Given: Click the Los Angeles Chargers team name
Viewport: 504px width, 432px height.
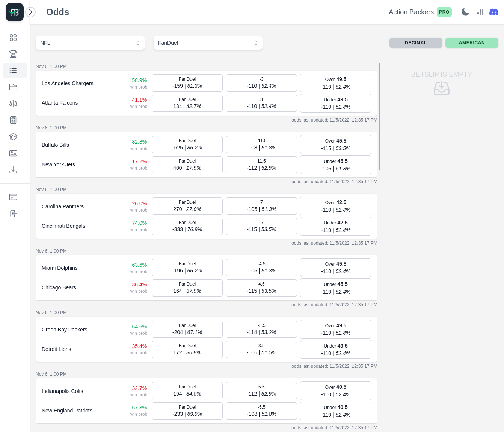Looking at the screenshot, I should (68, 83).
